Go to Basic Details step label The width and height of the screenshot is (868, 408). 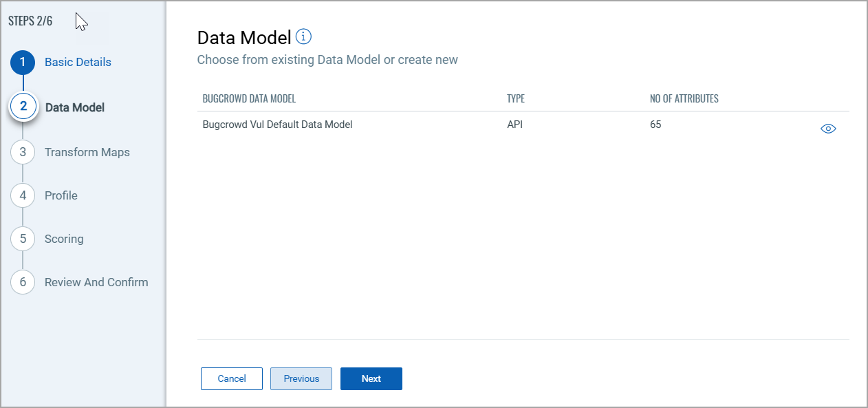(x=78, y=63)
